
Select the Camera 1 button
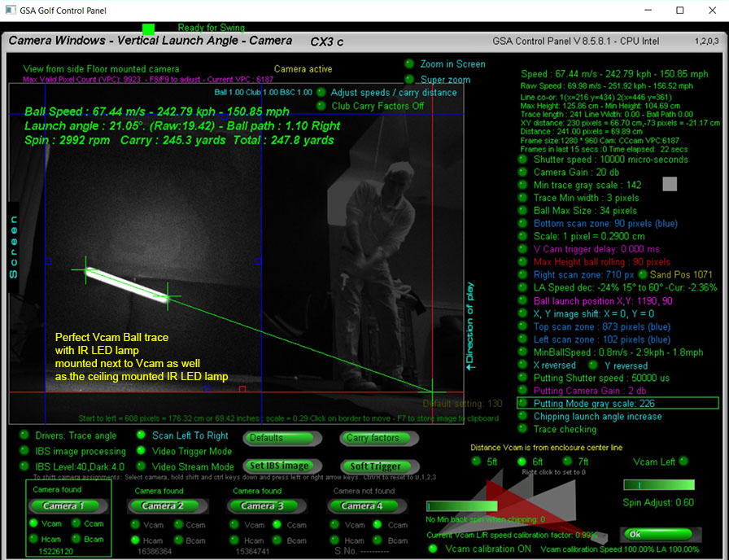pos(68,505)
